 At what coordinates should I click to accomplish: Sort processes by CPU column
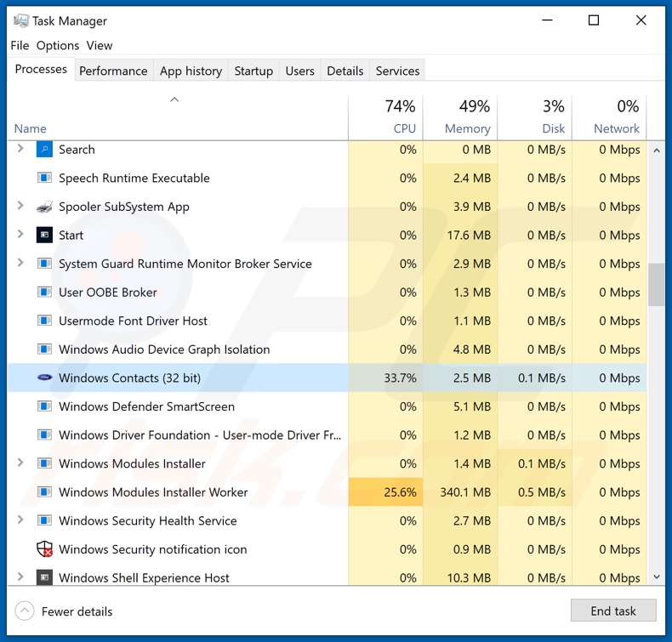385,117
